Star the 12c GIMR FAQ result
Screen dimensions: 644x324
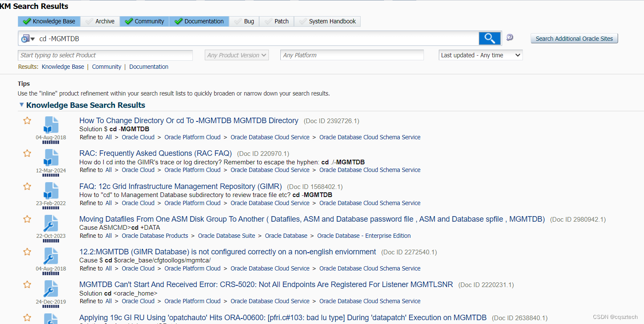[x=27, y=186]
